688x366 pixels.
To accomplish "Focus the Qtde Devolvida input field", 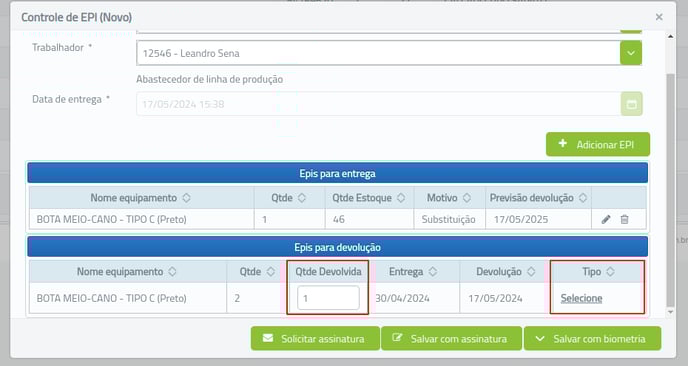I will coord(328,298).
